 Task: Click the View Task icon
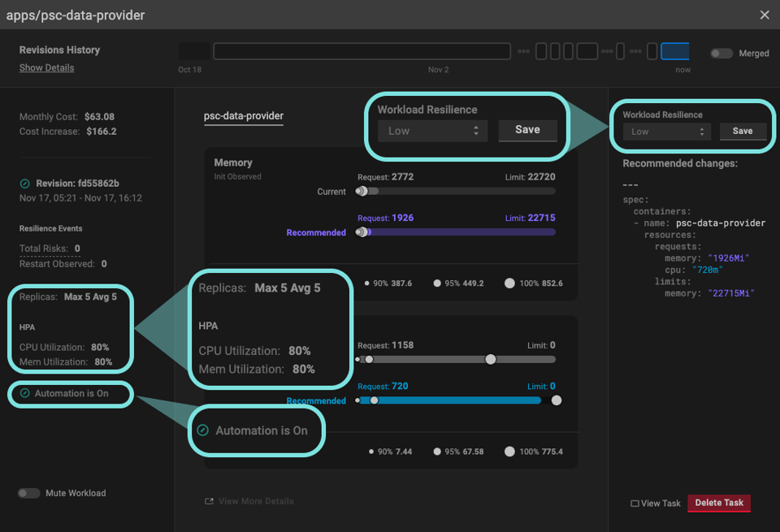click(x=635, y=503)
